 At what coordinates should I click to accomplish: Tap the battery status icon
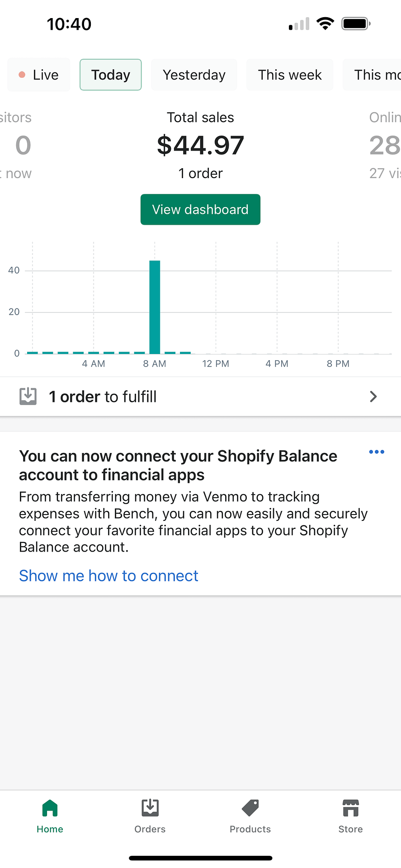[356, 24]
